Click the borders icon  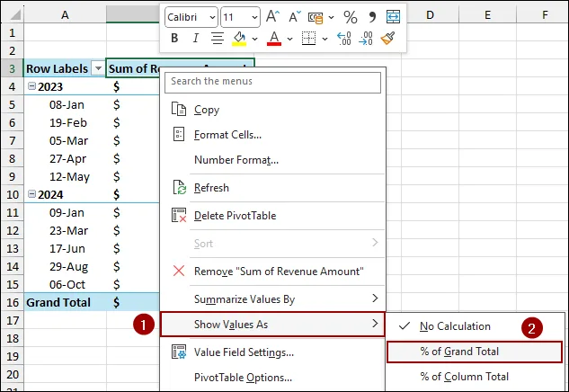[309, 38]
